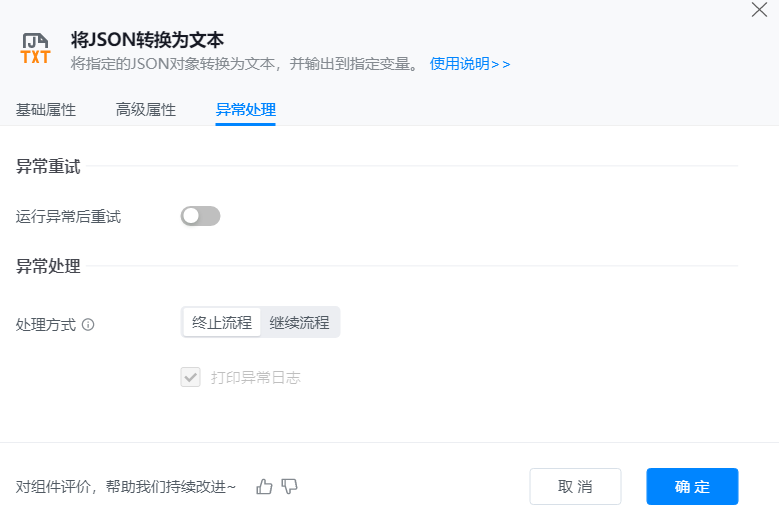779x517 pixels.
Task: Click the 运行异常后重试 label text
Action: [x=68, y=216]
